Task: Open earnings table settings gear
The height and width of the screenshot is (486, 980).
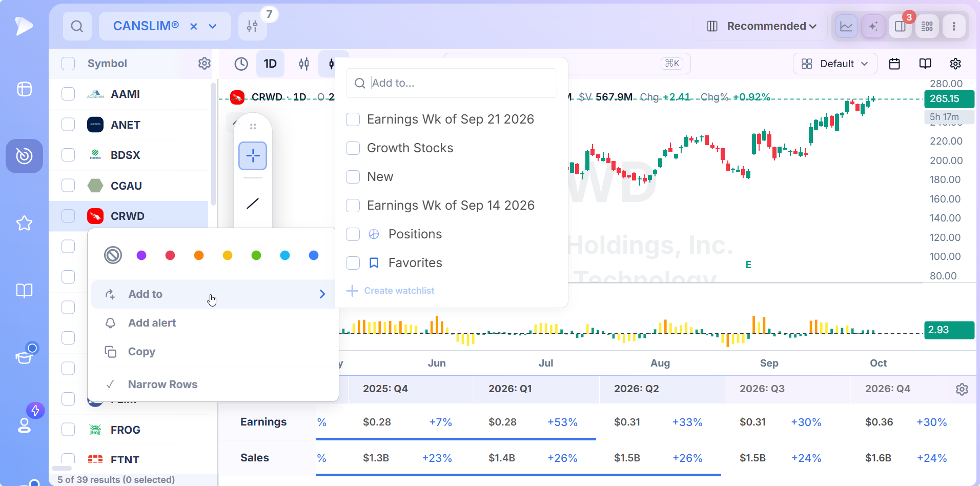Action: click(962, 389)
